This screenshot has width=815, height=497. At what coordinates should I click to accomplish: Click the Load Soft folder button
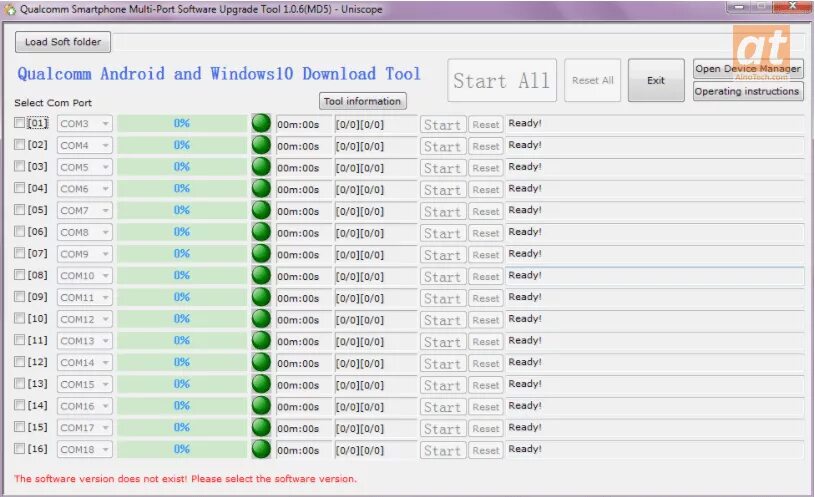tap(63, 42)
